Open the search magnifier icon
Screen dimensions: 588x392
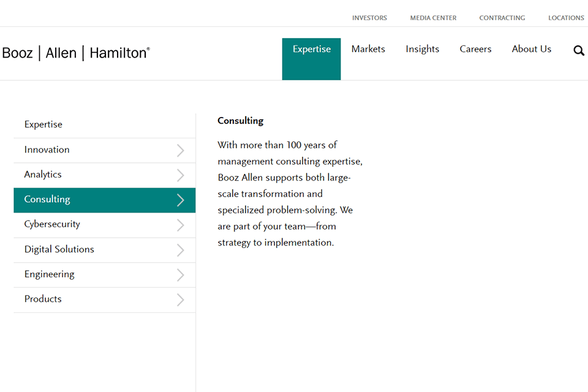579,50
